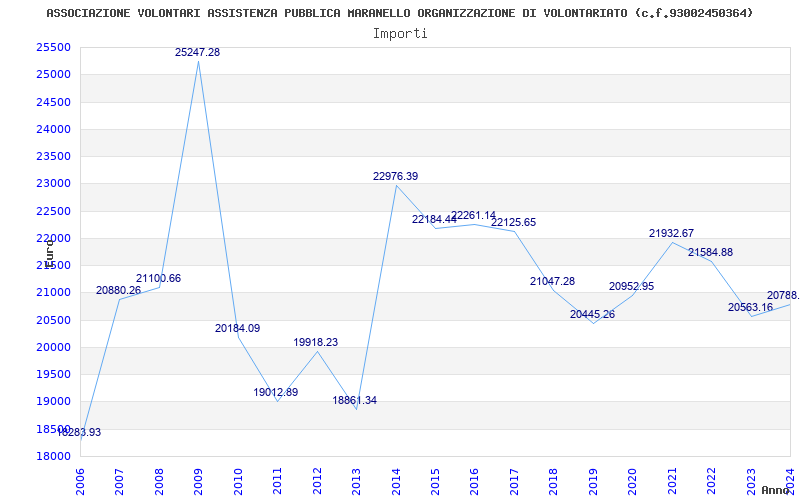Click x-axis year 2014
This screenshot has width=800, height=500.
coord(396,481)
